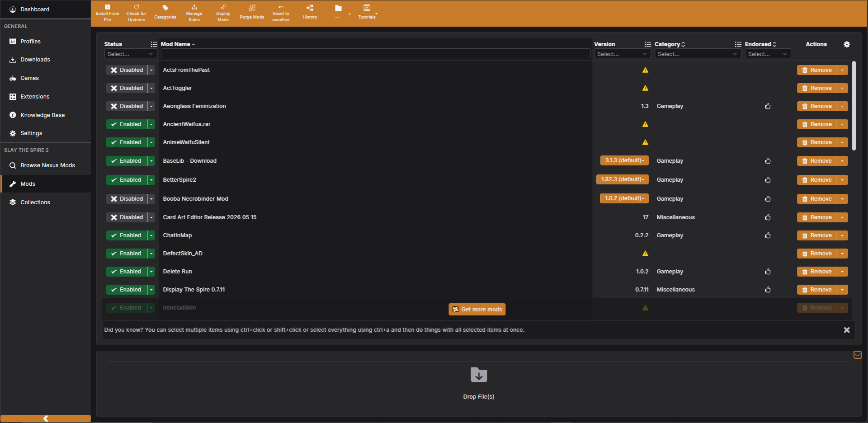Endorse BaseLib - Download with thumbs-up
This screenshot has height=423, width=868.
tap(767, 161)
